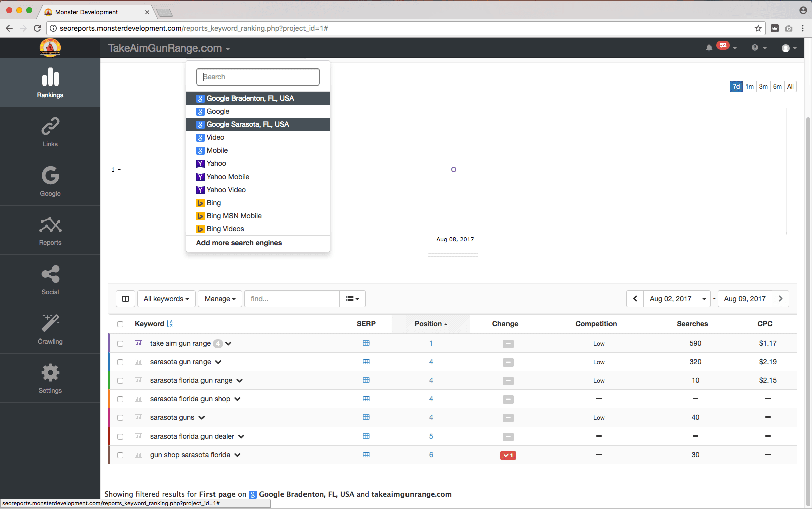Open the help question mark menu
The image size is (812, 509).
pos(759,48)
